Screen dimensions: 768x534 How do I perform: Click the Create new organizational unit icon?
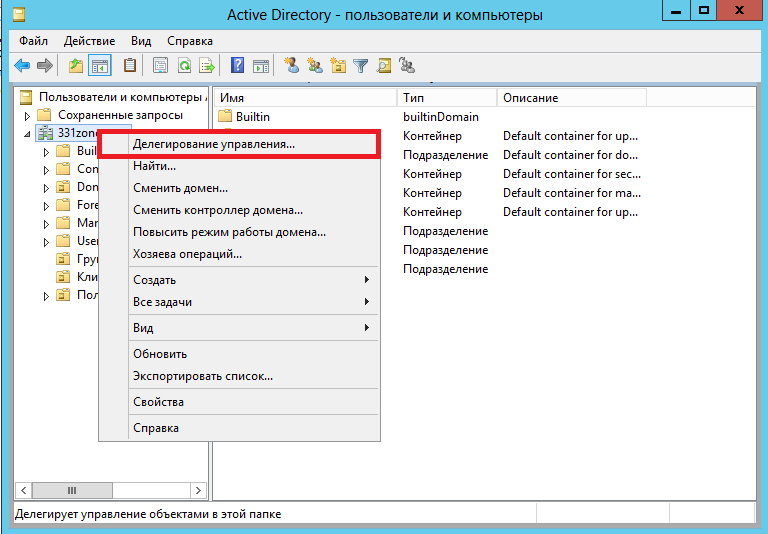(x=338, y=66)
